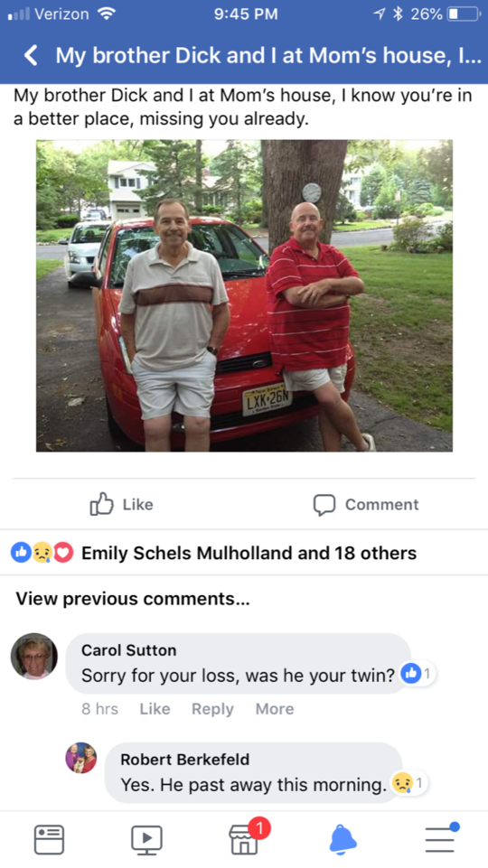
Task: Tap Carol Sutton's name
Action: (x=128, y=650)
